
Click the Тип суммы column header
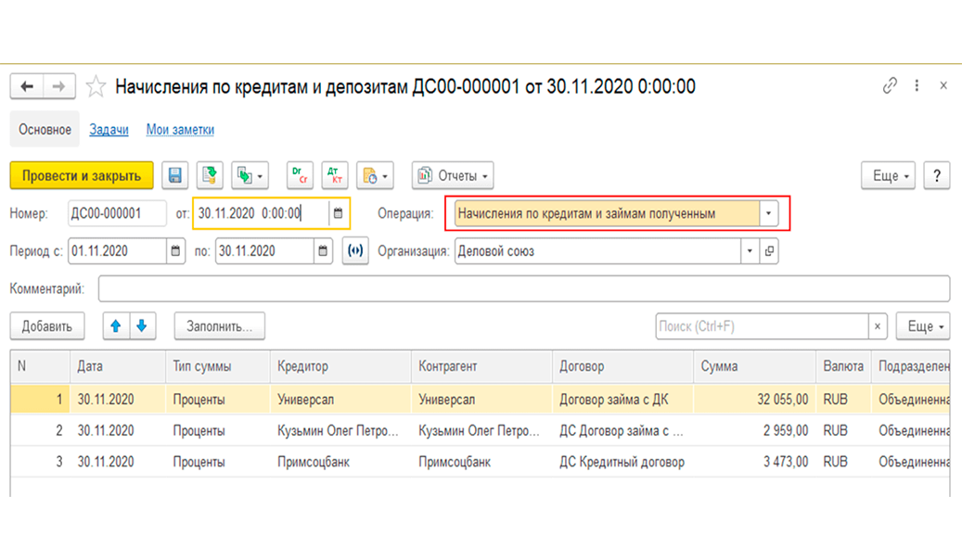218,366
